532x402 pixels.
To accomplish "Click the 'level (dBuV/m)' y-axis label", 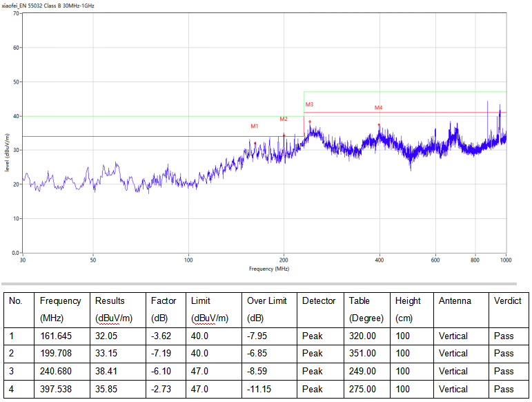I will [7, 153].
